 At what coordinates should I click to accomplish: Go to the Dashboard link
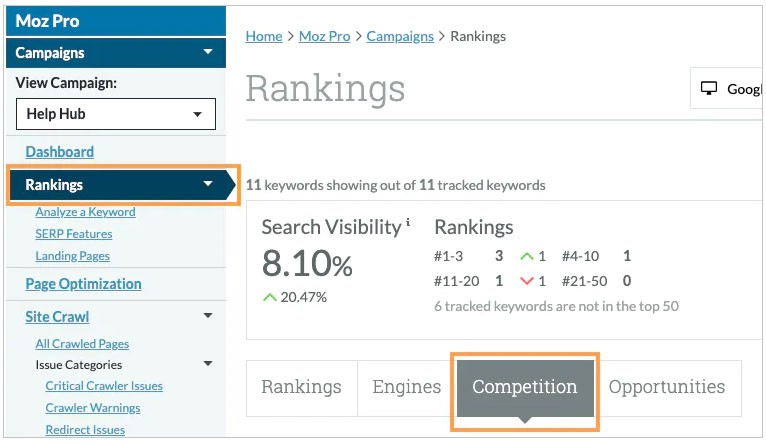pyautogui.click(x=60, y=152)
